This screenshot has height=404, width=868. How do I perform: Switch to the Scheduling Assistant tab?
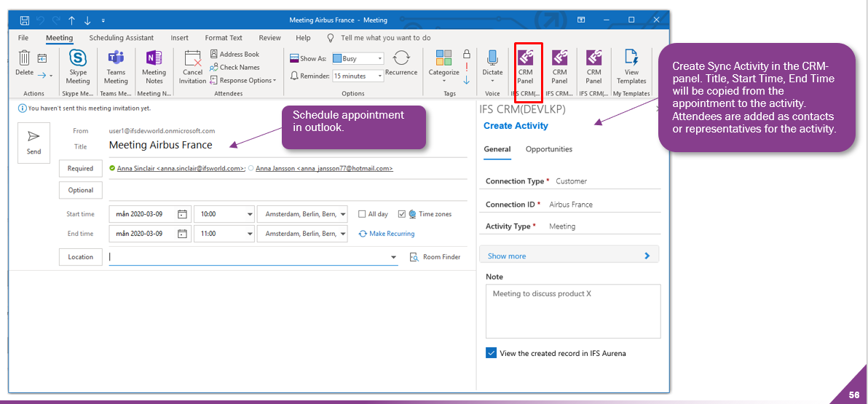[x=122, y=38]
